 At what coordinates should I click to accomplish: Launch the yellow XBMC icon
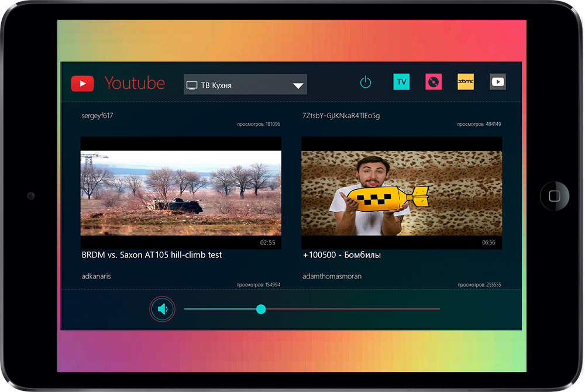click(466, 82)
